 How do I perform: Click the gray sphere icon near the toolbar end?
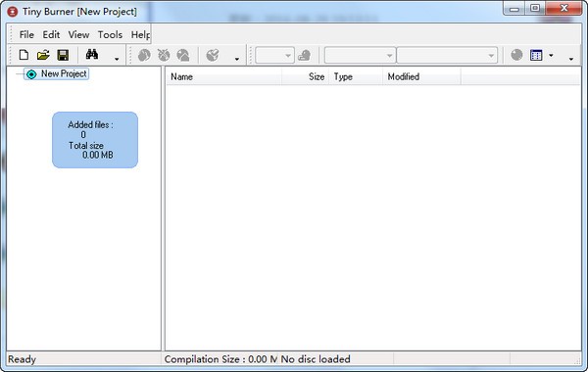pos(516,55)
